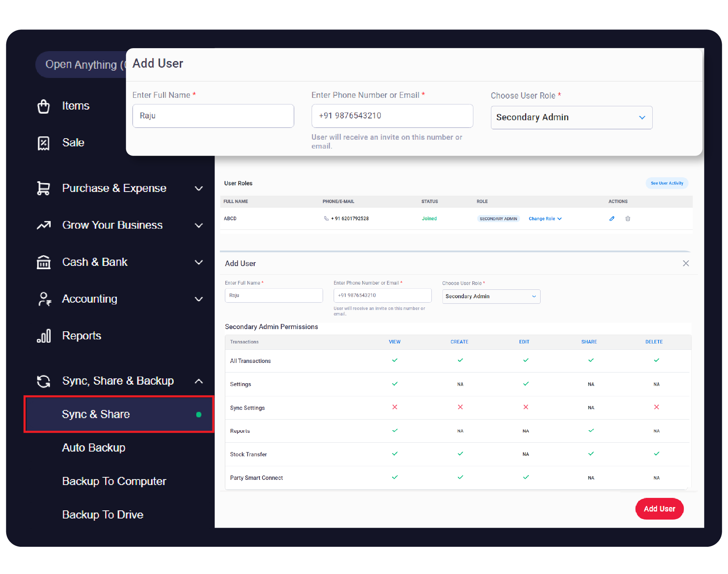The height and width of the screenshot is (574, 728).
Task: Click the Items shopping bag icon
Action: click(43, 106)
